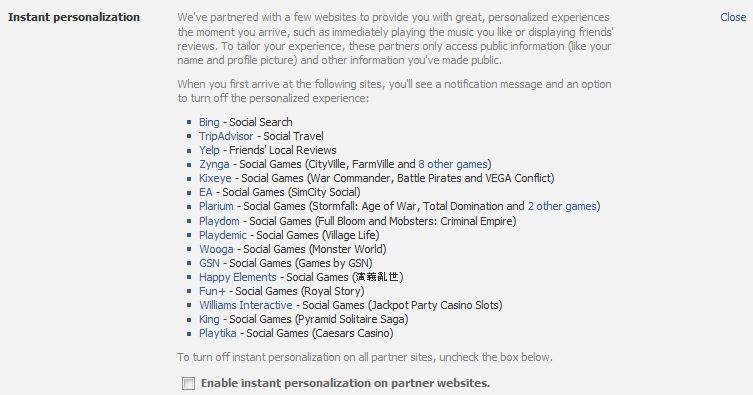This screenshot has height=395, width=753.
Task: Close the Instant personalization section
Action: click(x=733, y=17)
